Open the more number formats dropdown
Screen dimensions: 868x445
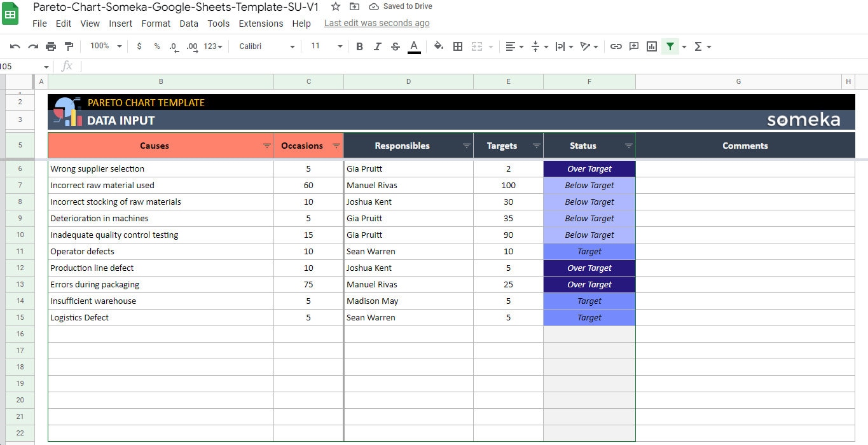click(211, 46)
